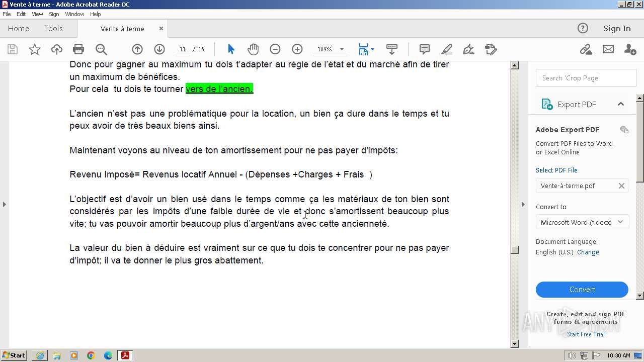Open the Help menu
Image resolution: width=644 pixels, height=362 pixels.
click(96, 14)
